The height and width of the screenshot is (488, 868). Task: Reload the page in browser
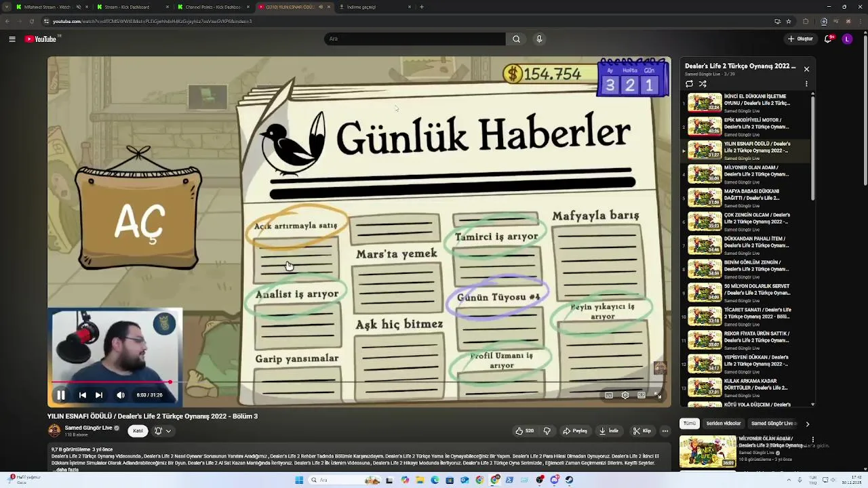[x=31, y=21]
